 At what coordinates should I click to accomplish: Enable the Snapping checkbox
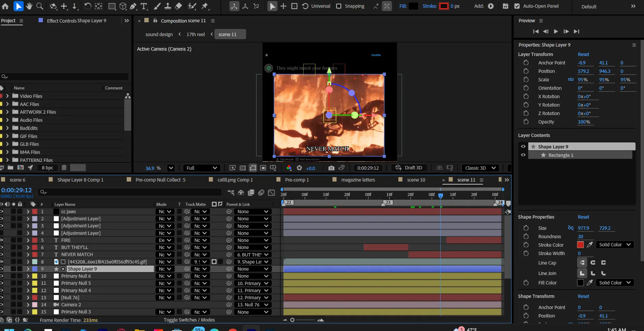(339, 6)
